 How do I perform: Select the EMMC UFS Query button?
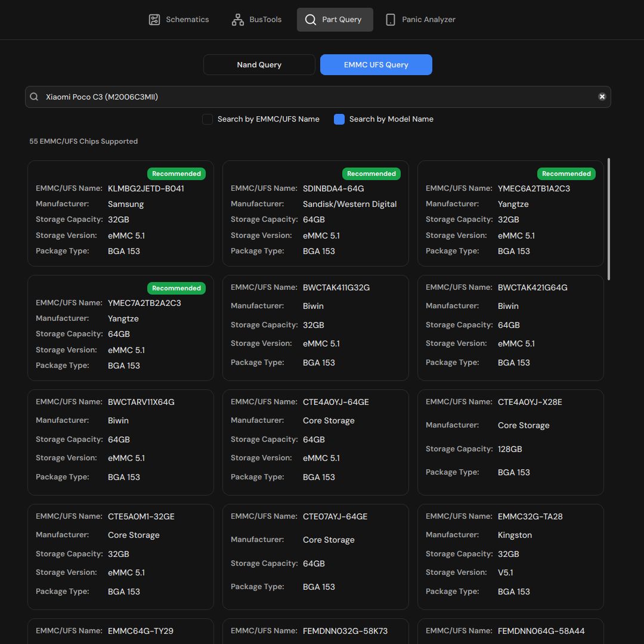pyautogui.click(x=376, y=64)
